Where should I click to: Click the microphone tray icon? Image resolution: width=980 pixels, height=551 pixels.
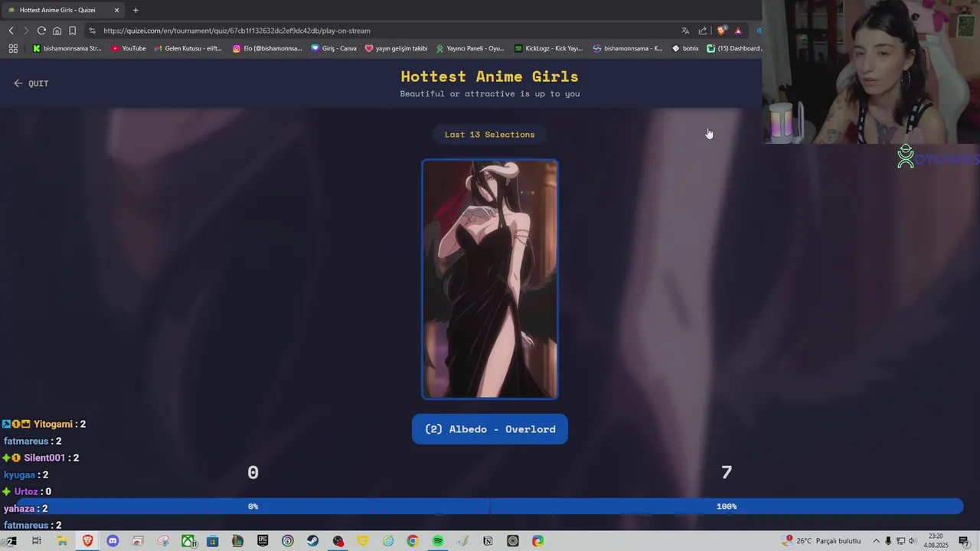coord(888,541)
